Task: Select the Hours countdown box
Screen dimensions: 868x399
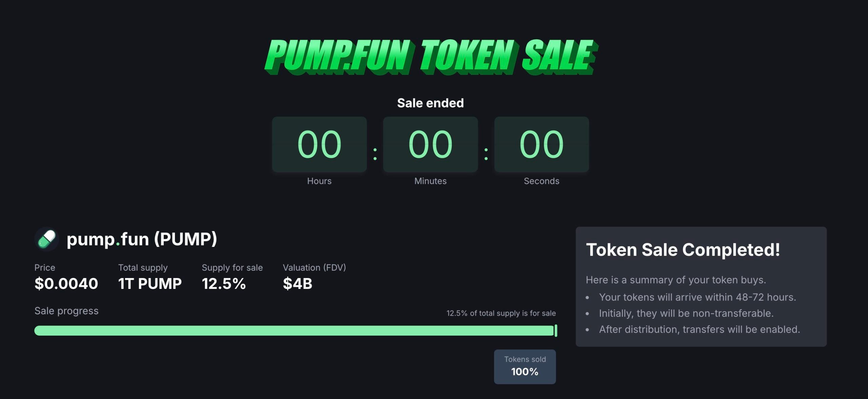Action: pyautogui.click(x=319, y=144)
